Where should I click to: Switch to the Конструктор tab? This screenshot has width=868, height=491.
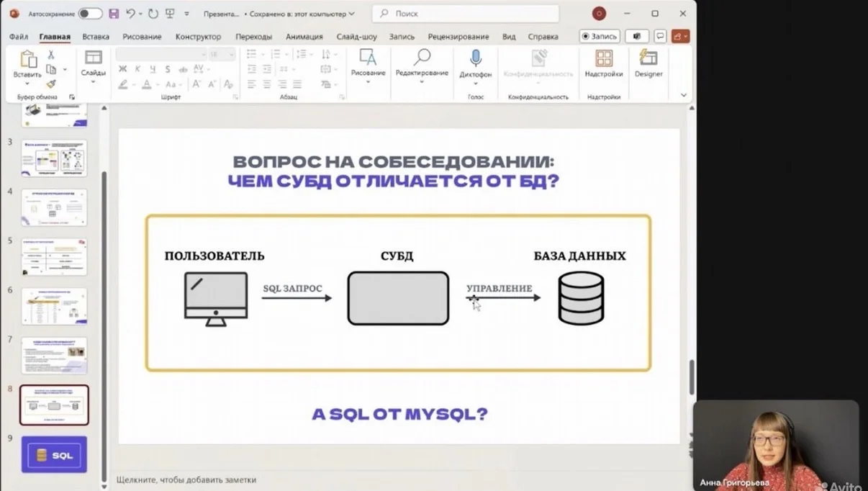[198, 37]
